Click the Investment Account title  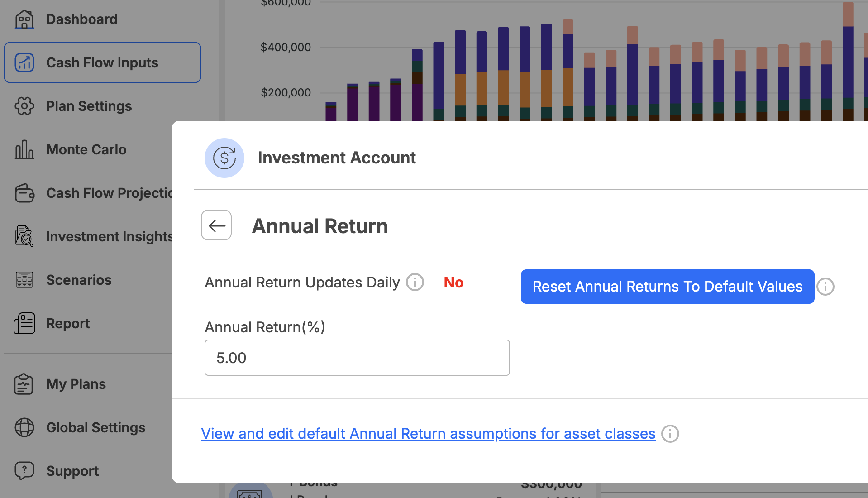(337, 158)
